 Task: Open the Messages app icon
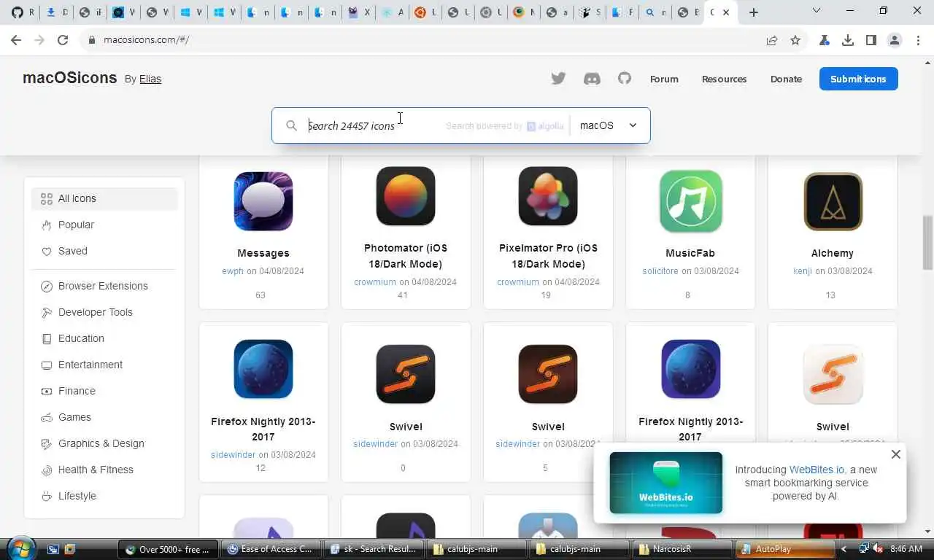point(263,201)
